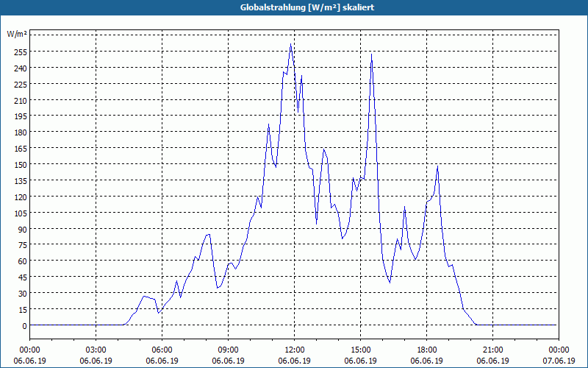
Task: Select the y-axis value 240
Action: coord(21,68)
